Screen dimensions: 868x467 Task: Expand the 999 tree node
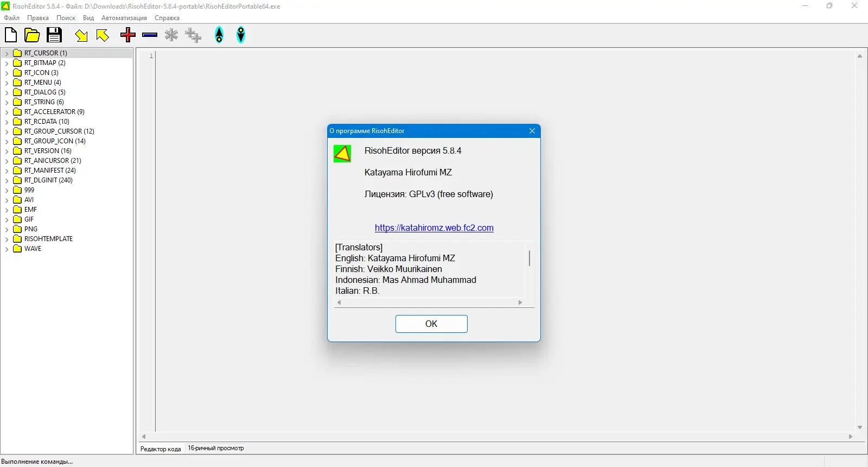[x=7, y=190]
